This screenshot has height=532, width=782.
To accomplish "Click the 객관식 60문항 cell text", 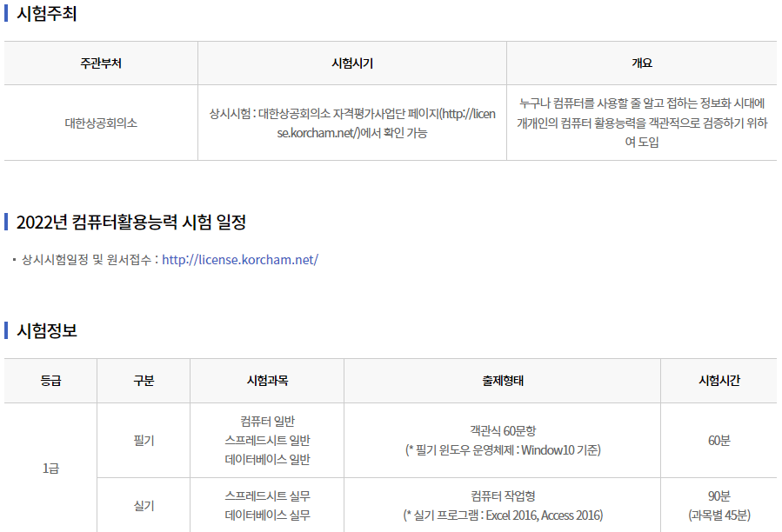I will pos(503,430).
